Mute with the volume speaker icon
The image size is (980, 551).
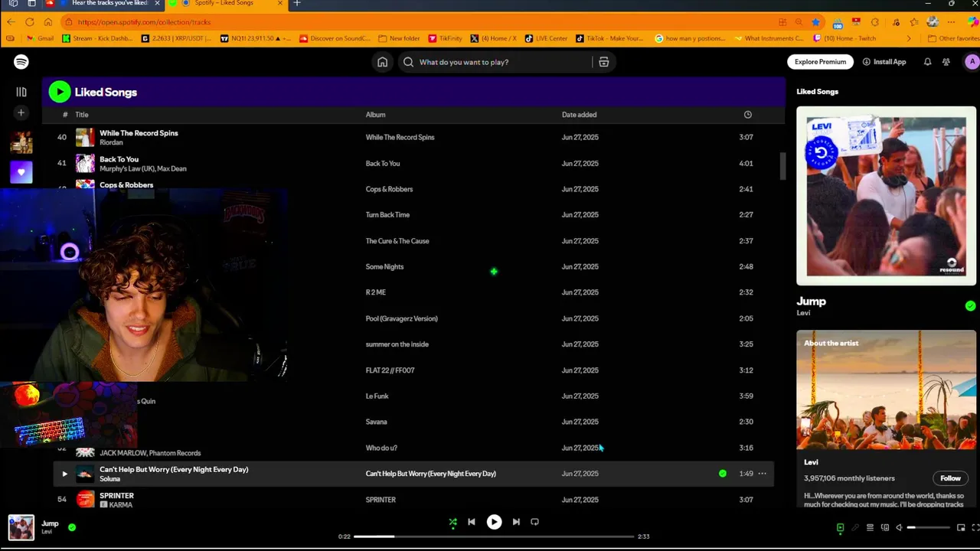pyautogui.click(x=899, y=528)
